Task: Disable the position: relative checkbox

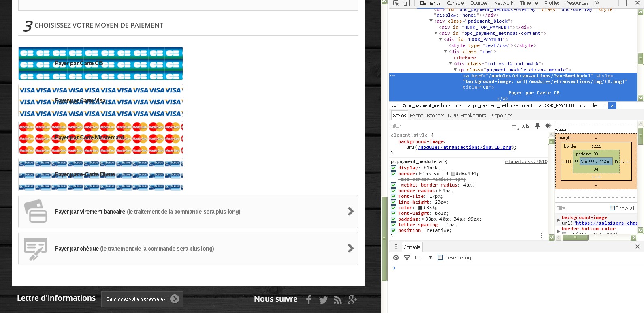Action: point(393,230)
